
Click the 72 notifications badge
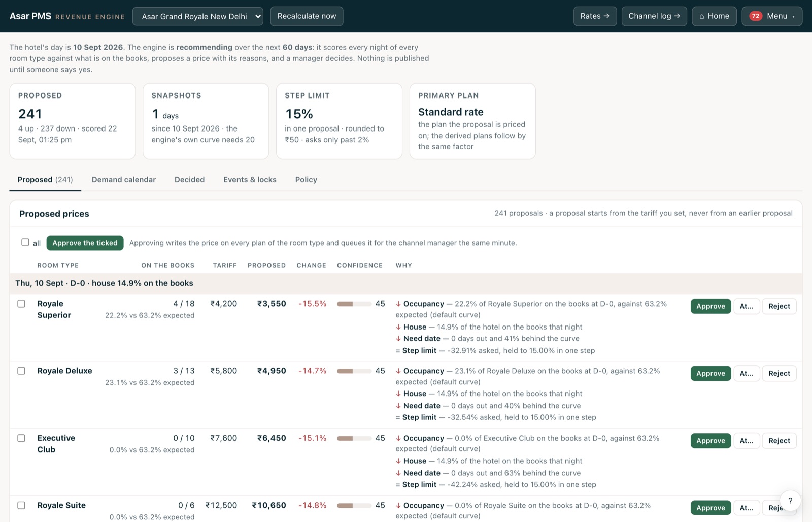point(756,16)
